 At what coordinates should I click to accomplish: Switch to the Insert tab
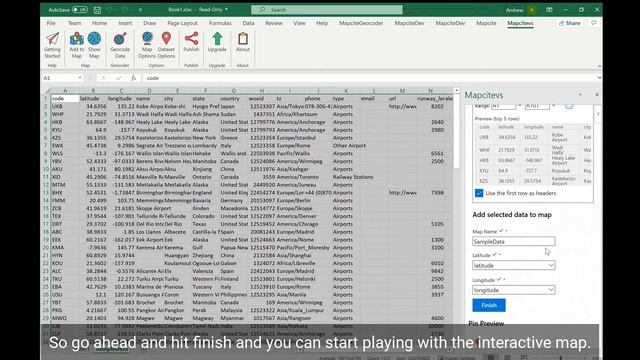click(125, 23)
